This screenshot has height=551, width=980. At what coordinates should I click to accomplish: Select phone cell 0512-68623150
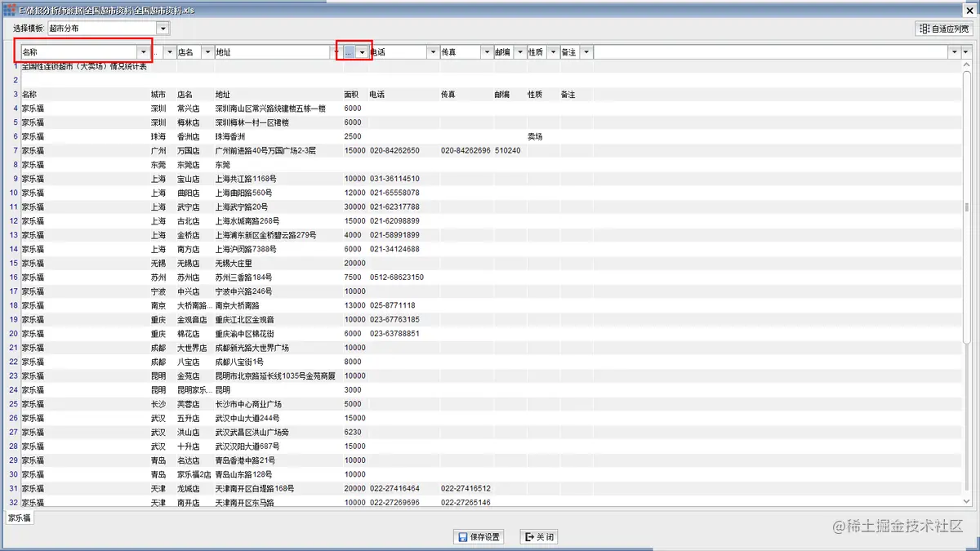397,278
